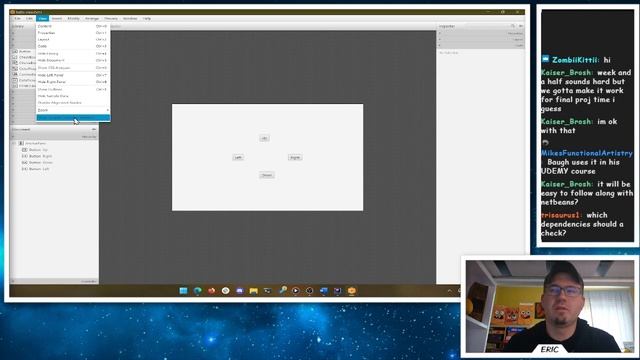Open the Windows Start button on taskbar

(x=183, y=291)
